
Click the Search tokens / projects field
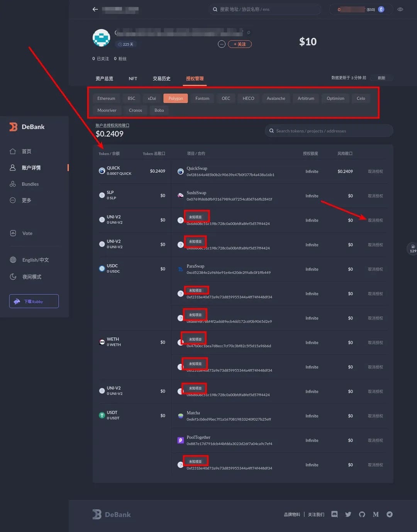click(x=329, y=131)
